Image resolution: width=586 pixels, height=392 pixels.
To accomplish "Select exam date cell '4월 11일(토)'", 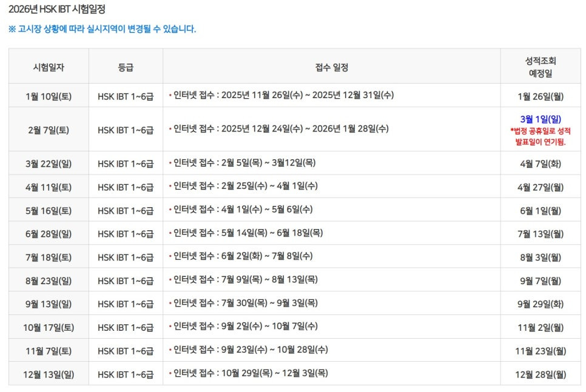I will (49, 187).
